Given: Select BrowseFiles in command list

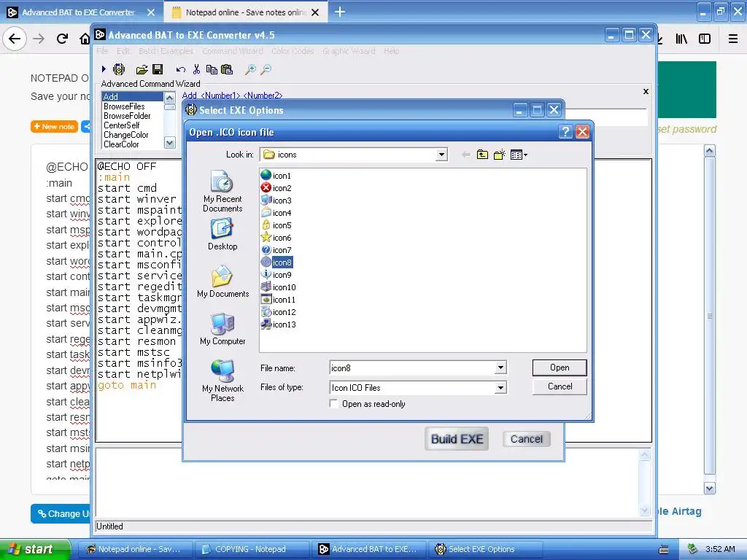Looking at the screenshot, I should (124, 106).
